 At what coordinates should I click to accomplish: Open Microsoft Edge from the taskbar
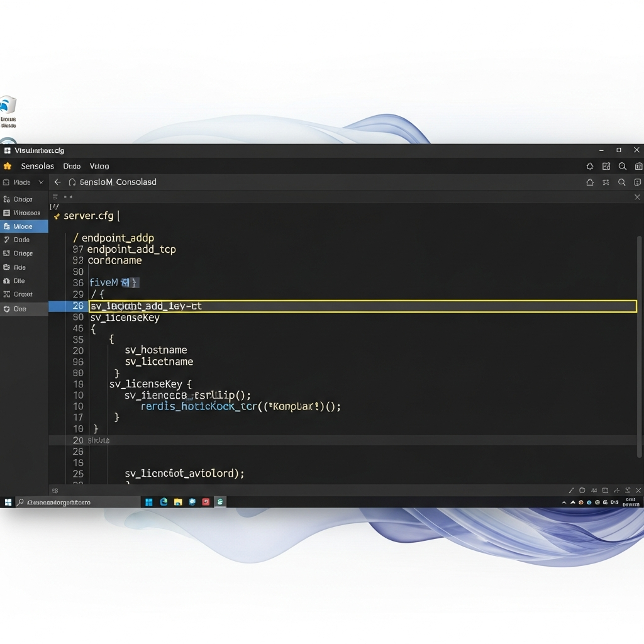tap(164, 502)
